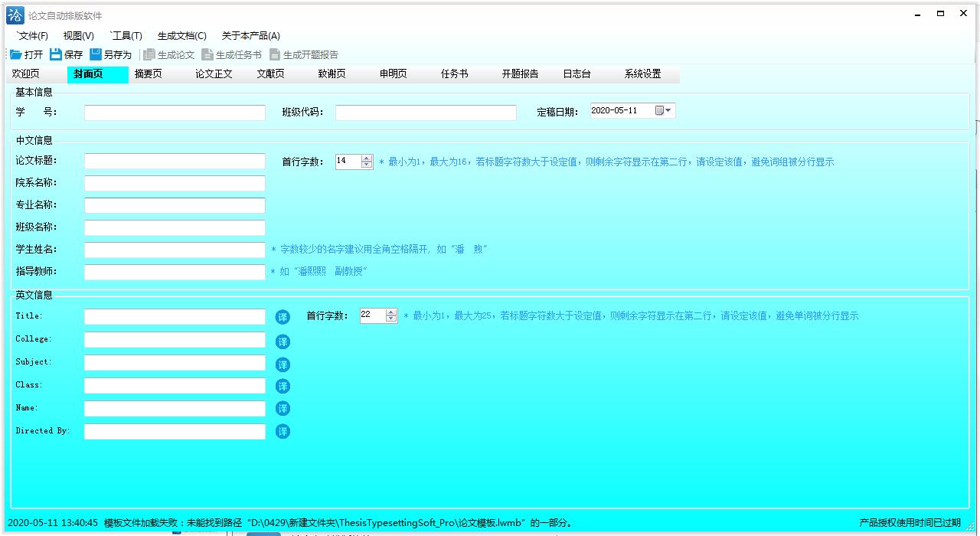Click the 班级代码 input field
Screen dimensions: 980x536
[x=426, y=113]
